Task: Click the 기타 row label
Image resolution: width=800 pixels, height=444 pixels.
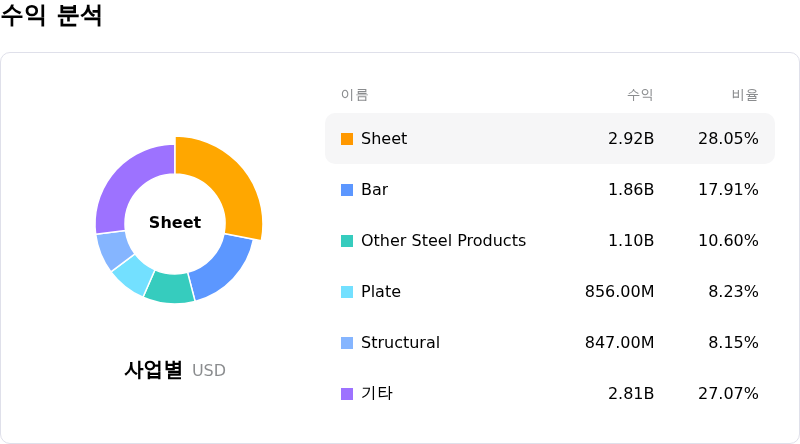Action: (377, 393)
